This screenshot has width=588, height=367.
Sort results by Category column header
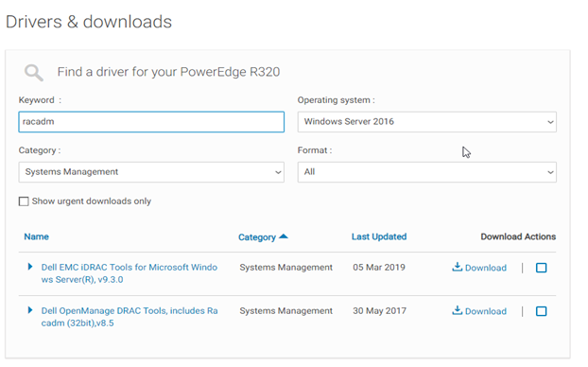[257, 237]
